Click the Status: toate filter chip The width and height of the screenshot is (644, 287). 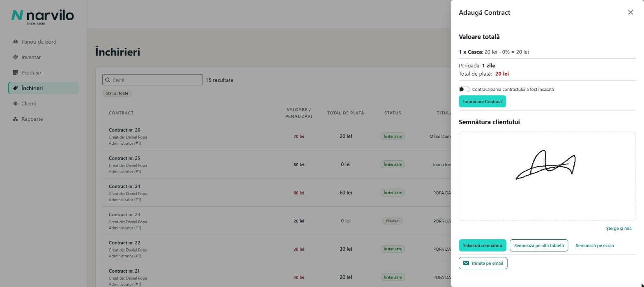coord(117,93)
